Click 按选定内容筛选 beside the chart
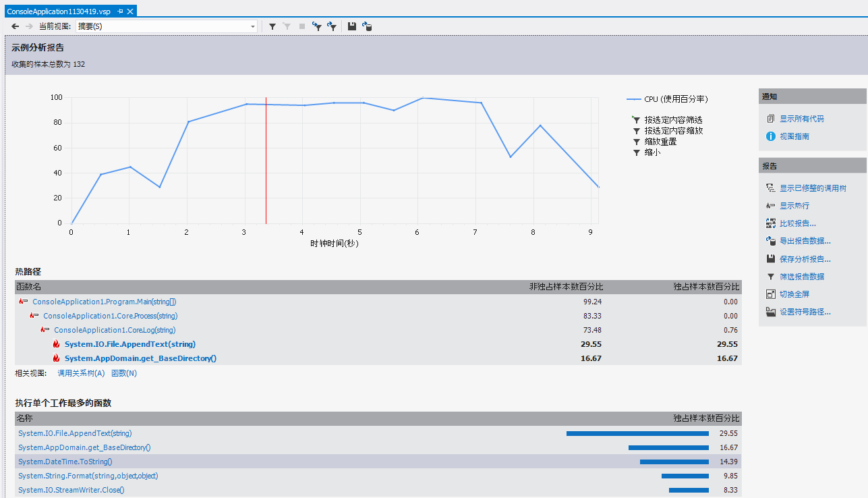This screenshot has height=498, width=868. coord(672,119)
